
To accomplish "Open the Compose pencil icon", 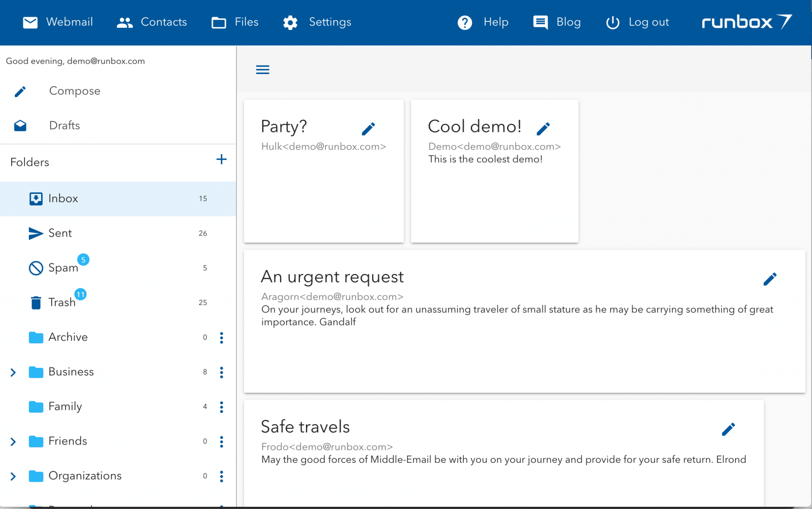I will click(x=20, y=91).
